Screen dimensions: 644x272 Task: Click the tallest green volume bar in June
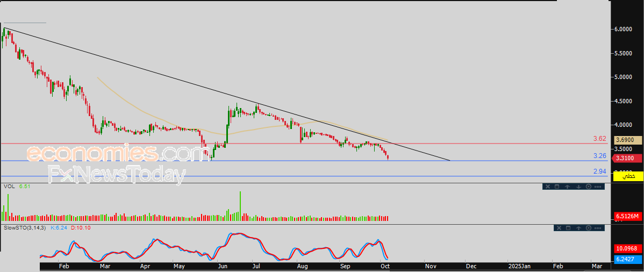pos(240,206)
